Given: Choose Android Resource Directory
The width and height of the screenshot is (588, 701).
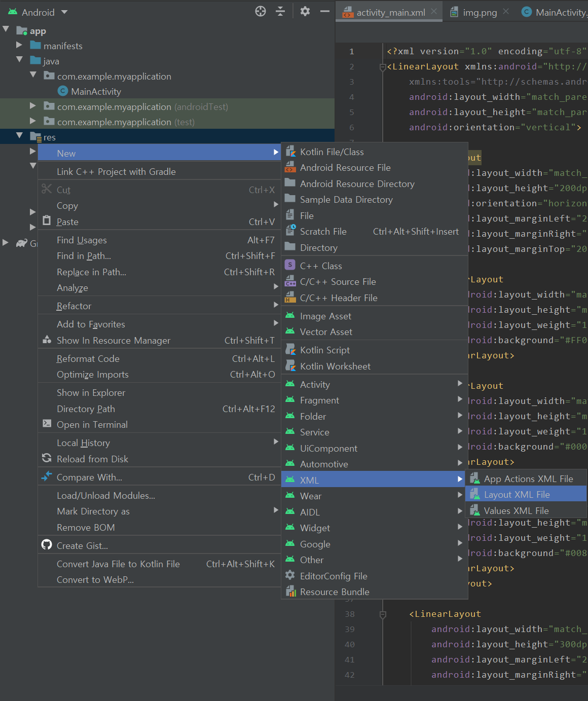Looking at the screenshot, I should 374,184.
